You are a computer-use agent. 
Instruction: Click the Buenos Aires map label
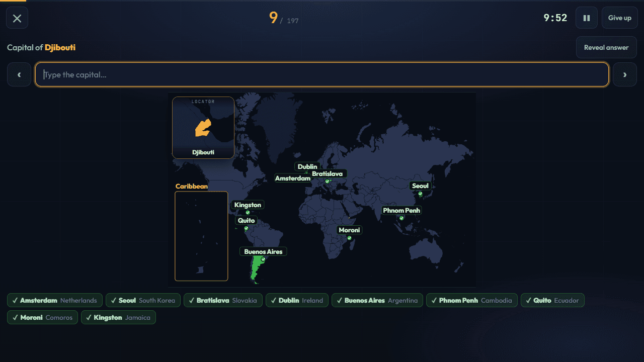[263, 252]
